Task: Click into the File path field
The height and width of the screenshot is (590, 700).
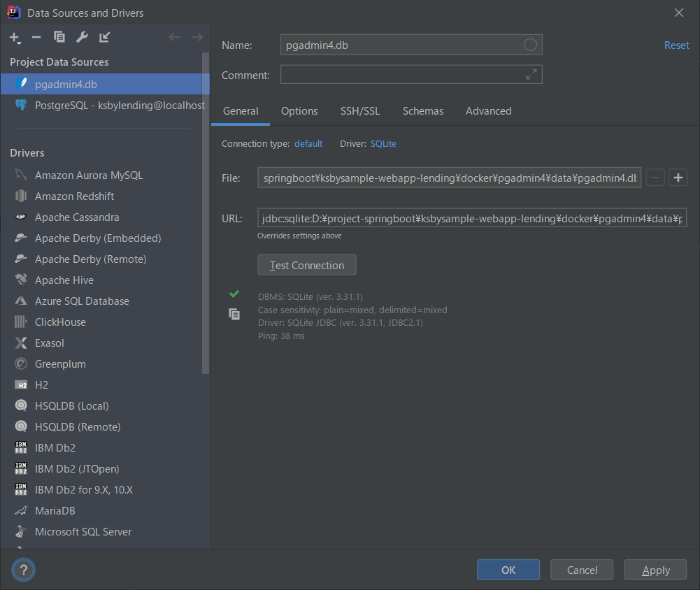Action: pyautogui.click(x=449, y=178)
